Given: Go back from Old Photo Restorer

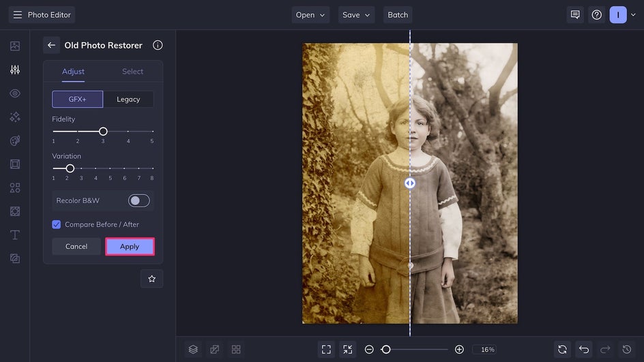Looking at the screenshot, I should pos(51,45).
